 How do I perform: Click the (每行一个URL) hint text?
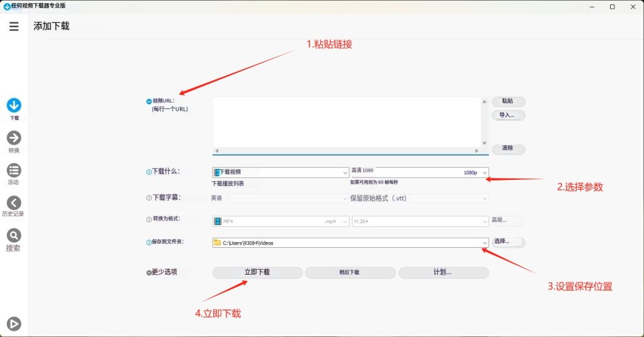(x=170, y=109)
